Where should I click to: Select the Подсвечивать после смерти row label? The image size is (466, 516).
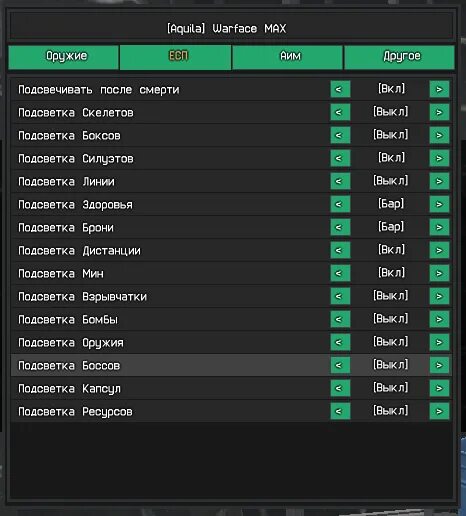pyautogui.click(x=99, y=90)
